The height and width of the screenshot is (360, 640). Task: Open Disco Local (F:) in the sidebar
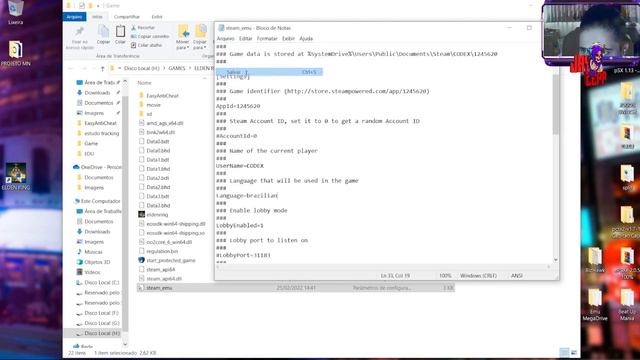pyautogui.click(x=98, y=313)
